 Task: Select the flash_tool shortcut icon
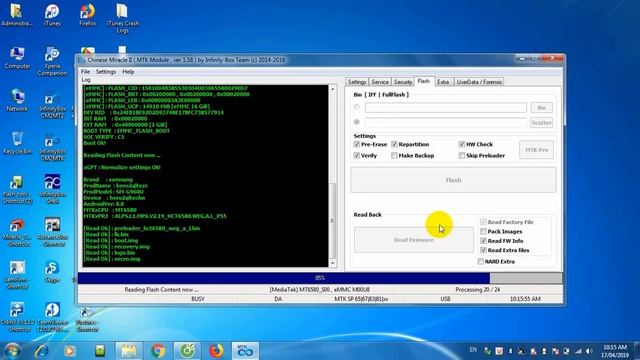[x=17, y=189]
